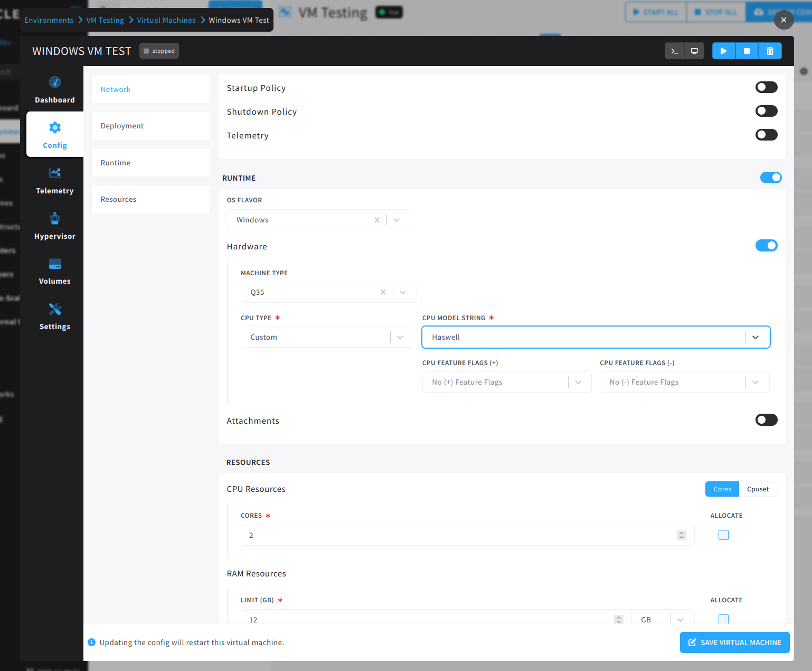This screenshot has height=671, width=812.
Task: Start the VM using the play icon
Action: (723, 51)
